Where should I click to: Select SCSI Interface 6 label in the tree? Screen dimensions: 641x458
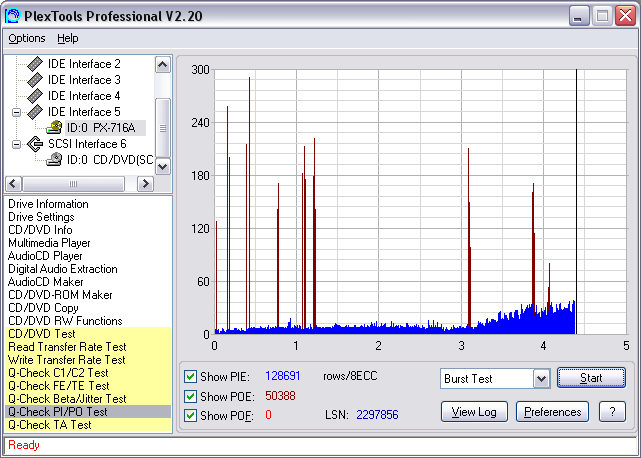tap(87, 144)
